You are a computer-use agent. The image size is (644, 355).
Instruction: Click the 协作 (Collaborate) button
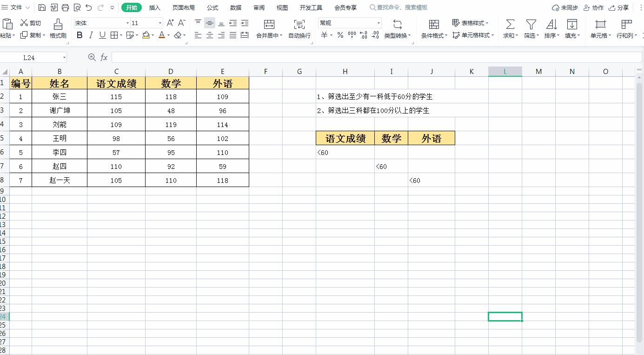[x=593, y=7]
